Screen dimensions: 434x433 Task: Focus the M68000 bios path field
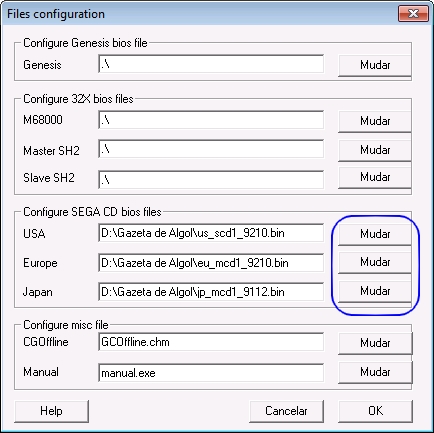211,120
